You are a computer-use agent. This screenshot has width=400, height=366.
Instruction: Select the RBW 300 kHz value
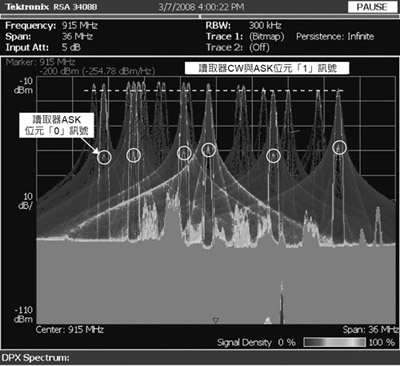pos(265,26)
